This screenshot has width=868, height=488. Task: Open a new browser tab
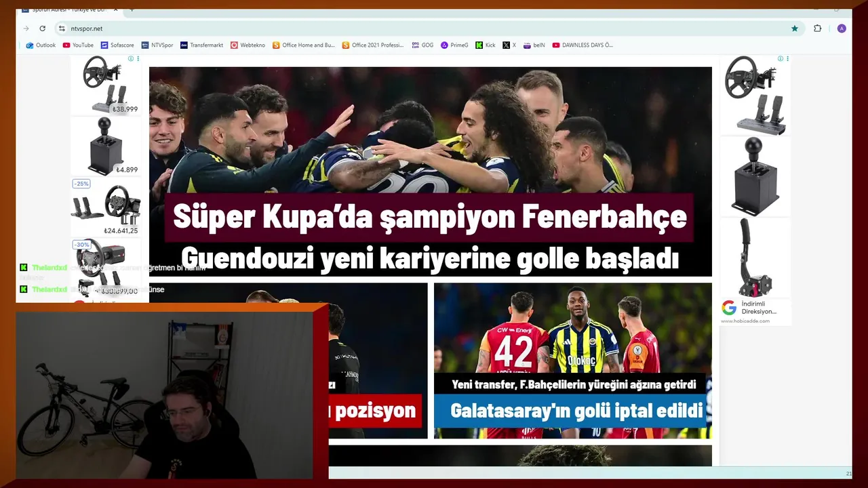(132, 10)
